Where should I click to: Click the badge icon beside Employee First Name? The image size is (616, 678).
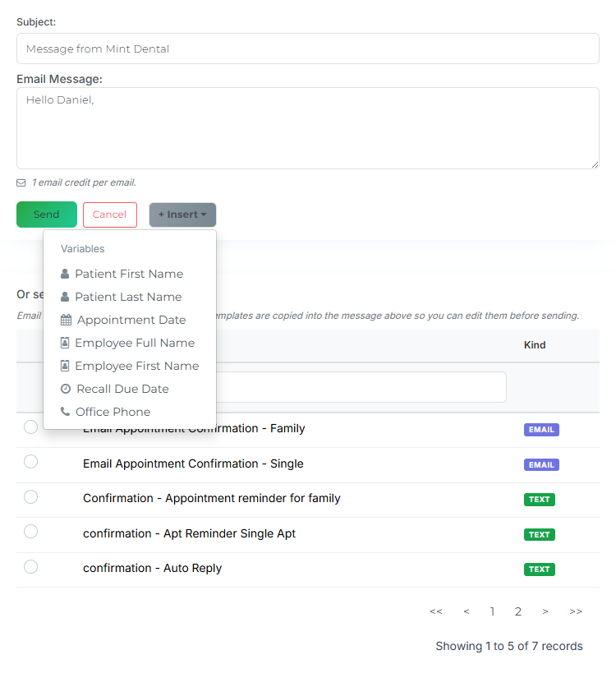pos(65,366)
